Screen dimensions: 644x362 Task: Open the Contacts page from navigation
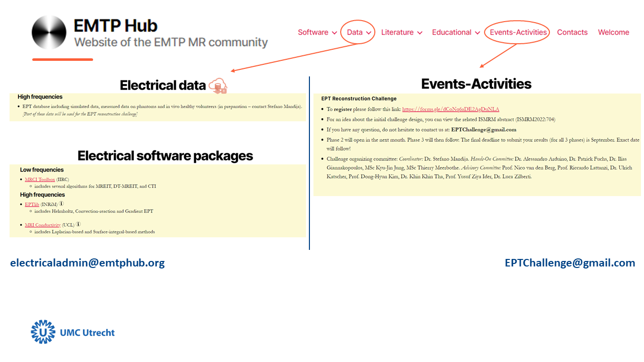572,32
